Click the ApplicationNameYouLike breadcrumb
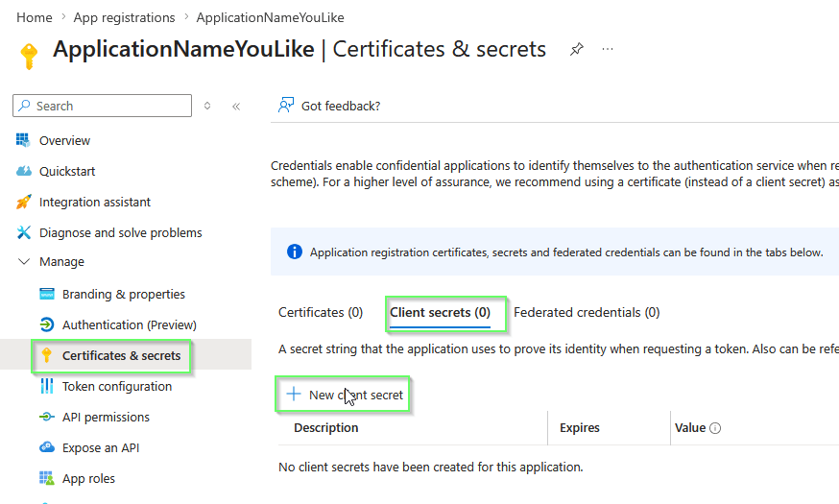This screenshot has height=504, width=839. click(x=270, y=17)
